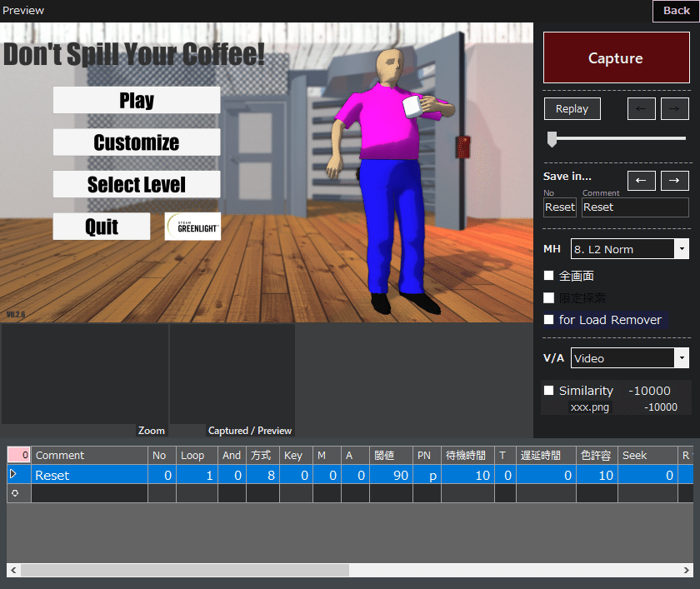Click the Back button
The image size is (700, 589).
pos(676,11)
